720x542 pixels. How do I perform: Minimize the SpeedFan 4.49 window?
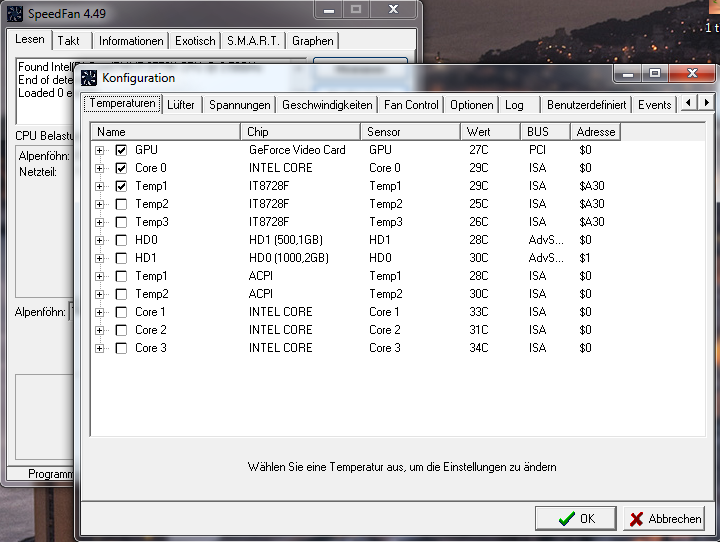coord(329,10)
